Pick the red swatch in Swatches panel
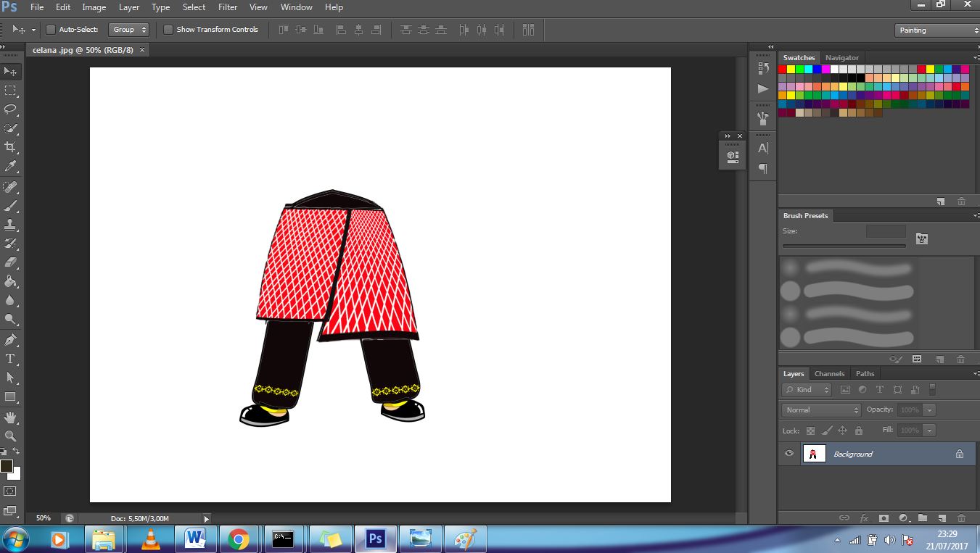Viewport: 980px width, 553px height. (783, 70)
